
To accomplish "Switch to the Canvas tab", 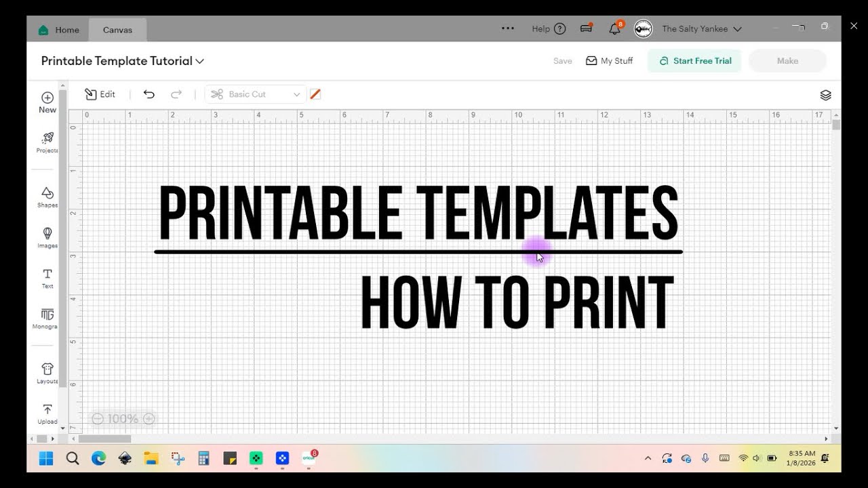I will point(117,30).
